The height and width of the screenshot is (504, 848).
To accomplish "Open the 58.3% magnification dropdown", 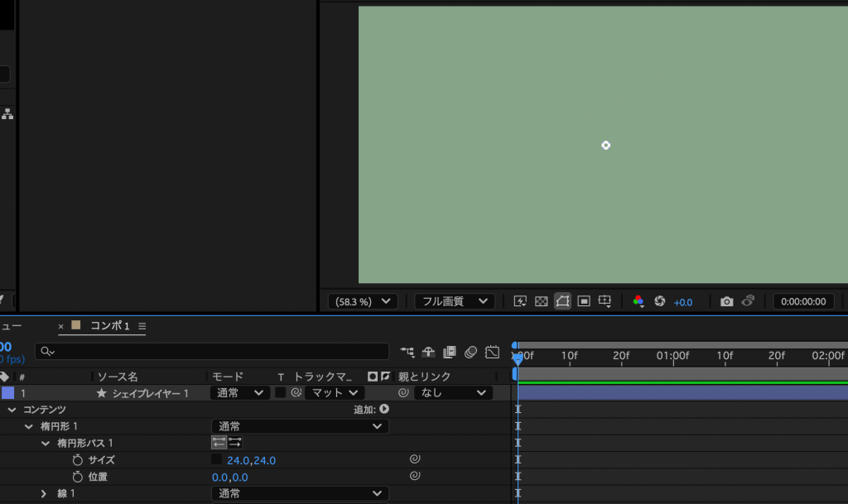I will click(363, 301).
